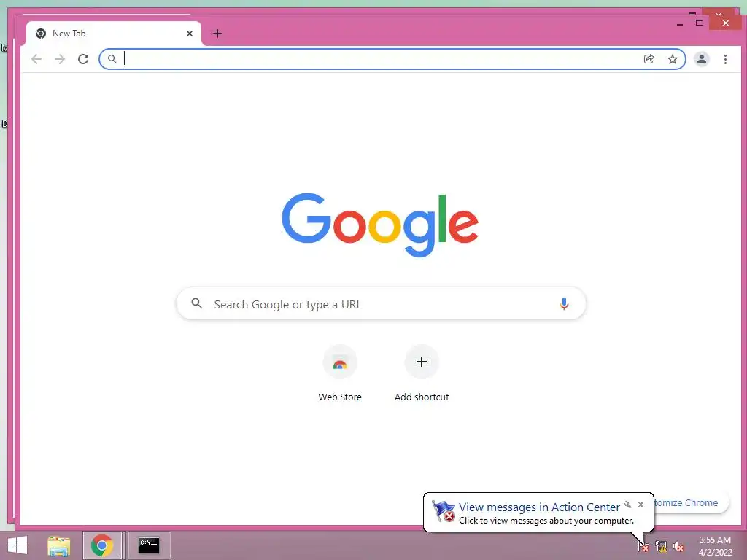Click the Add shortcut plus tile
Screen dimensions: 747x560
421,362
